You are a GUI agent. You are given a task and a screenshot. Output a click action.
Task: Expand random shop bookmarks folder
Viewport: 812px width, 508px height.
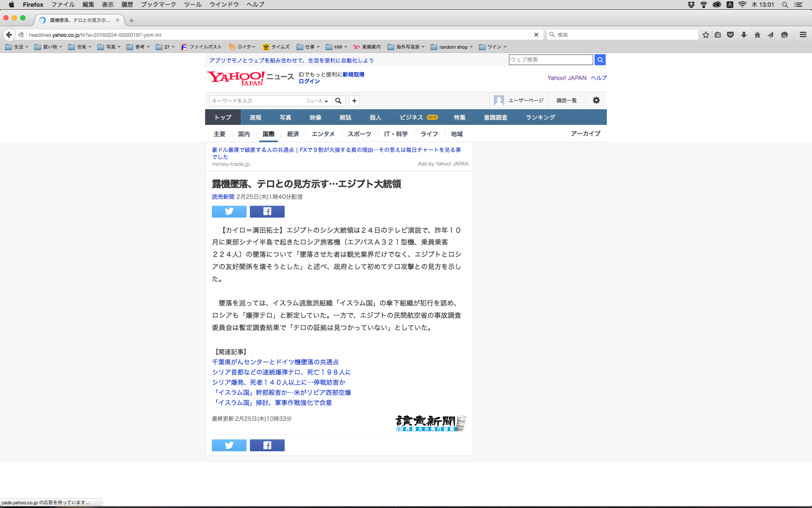452,47
